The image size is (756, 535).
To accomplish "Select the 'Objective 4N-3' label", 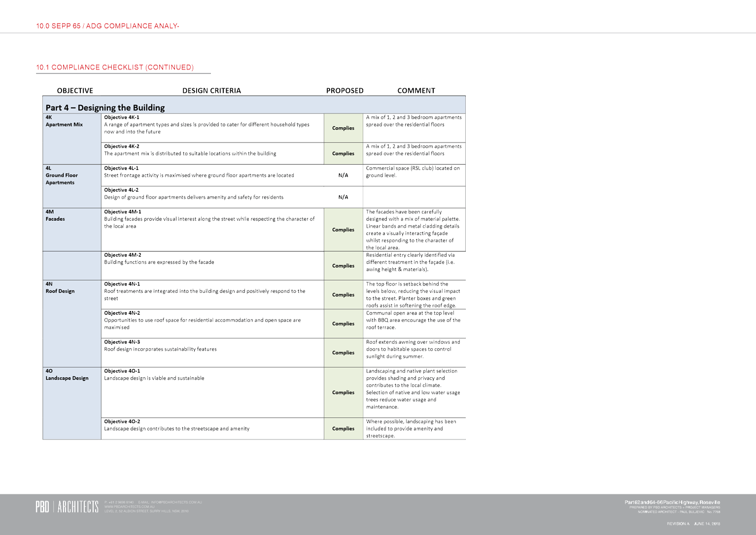I will tap(122, 342).
